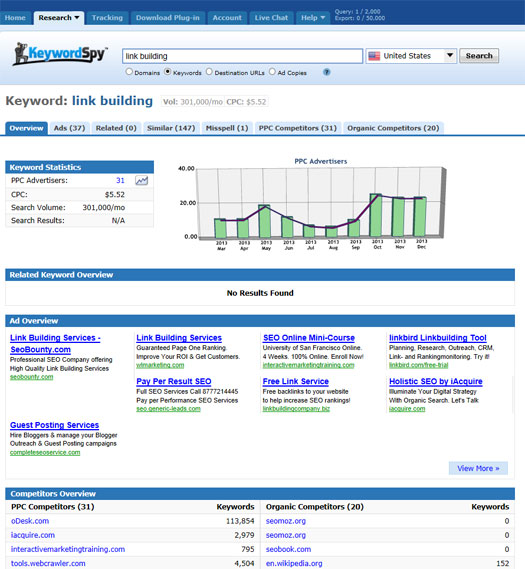Switch to the Misspell (1) tab

(227, 128)
